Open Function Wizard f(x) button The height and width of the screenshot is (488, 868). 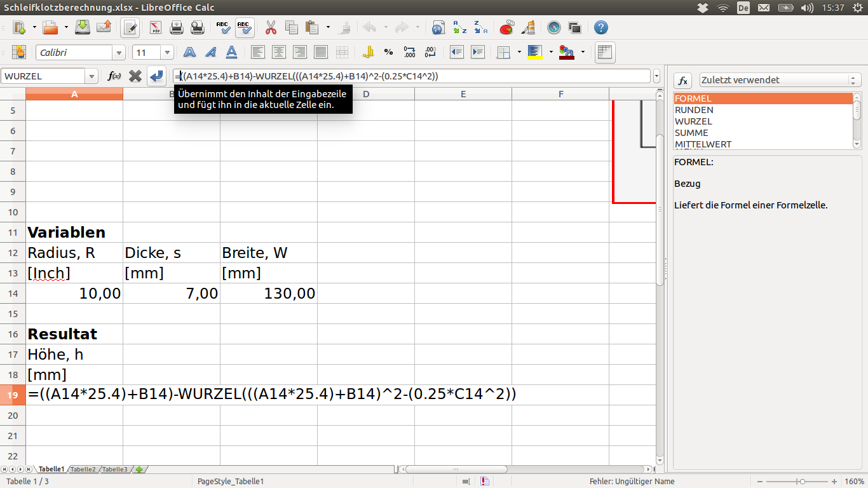[114, 76]
